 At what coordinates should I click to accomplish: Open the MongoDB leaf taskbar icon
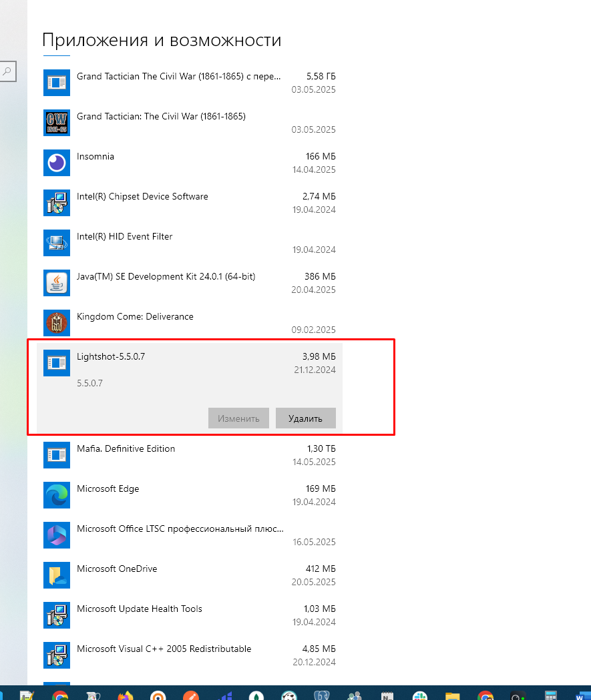[x=256, y=695]
